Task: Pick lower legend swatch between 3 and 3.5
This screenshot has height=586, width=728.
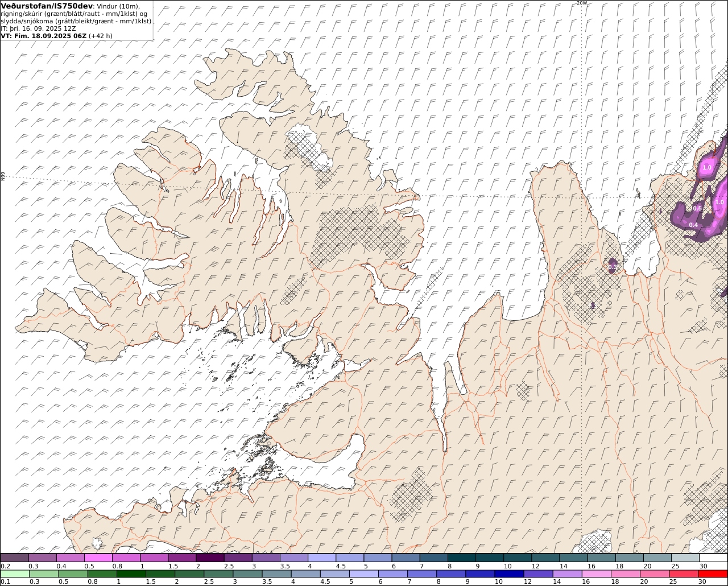Action: click(247, 573)
